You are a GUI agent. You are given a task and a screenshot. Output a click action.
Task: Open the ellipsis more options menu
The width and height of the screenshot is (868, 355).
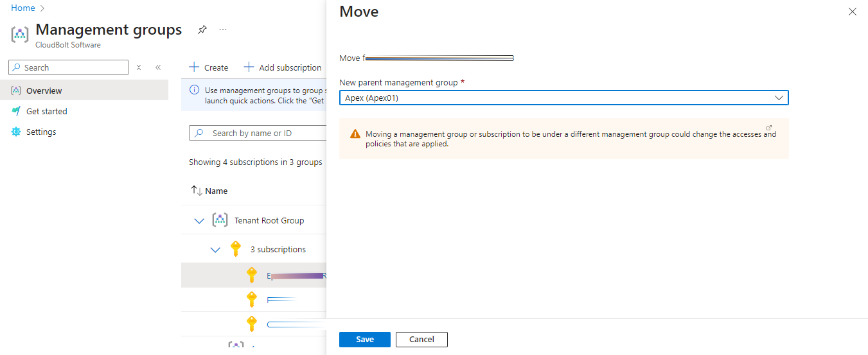(223, 30)
